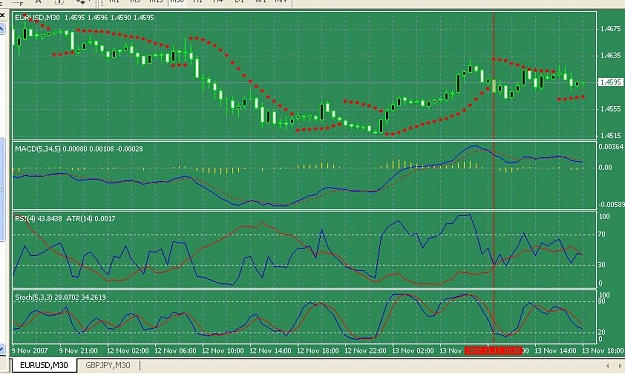Switch to the GBPJPY,M30 chart tab

pos(108,365)
